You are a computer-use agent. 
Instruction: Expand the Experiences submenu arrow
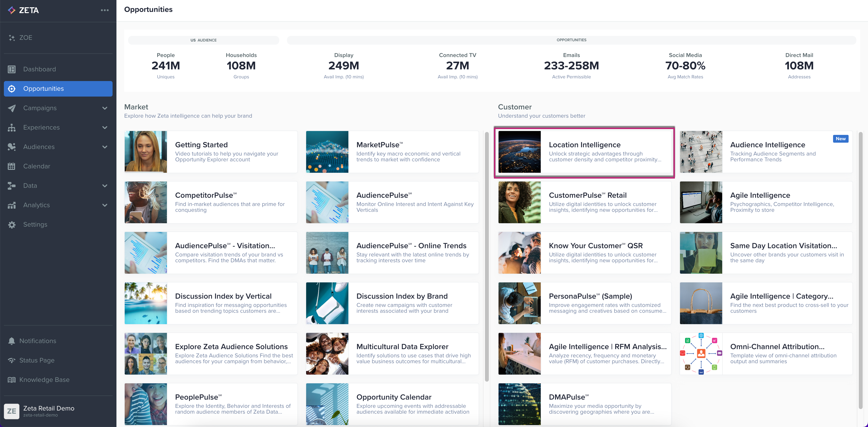pos(105,127)
